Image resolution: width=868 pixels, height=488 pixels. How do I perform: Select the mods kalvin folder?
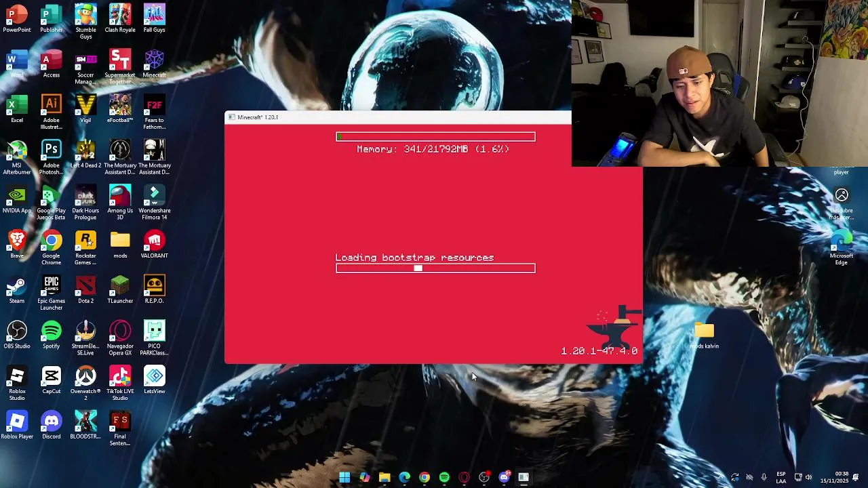pos(704,335)
